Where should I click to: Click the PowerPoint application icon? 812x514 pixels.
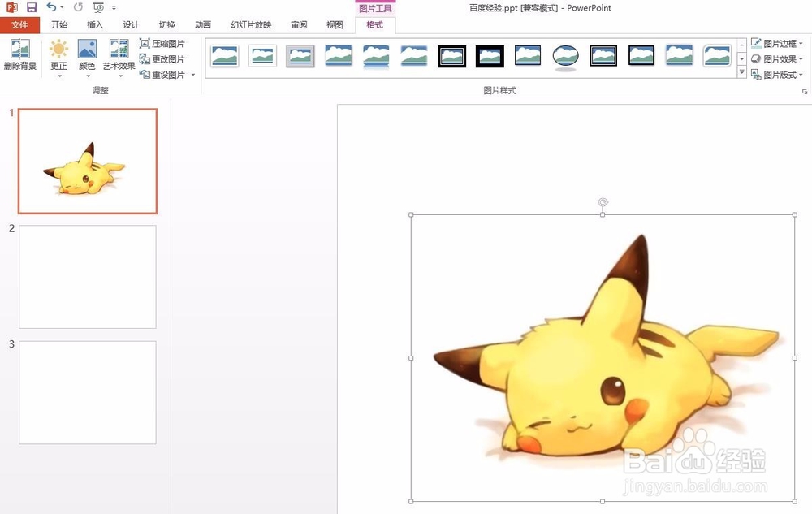pyautogui.click(x=11, y=7)
